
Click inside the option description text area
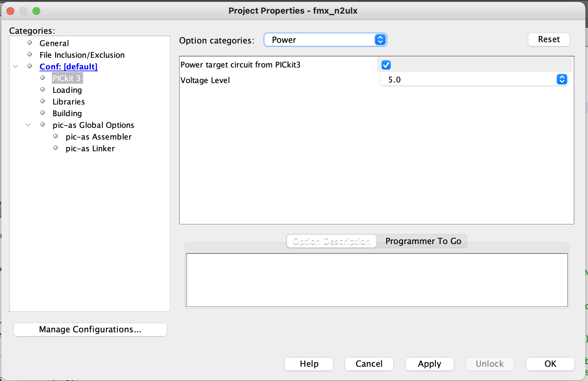377,280
